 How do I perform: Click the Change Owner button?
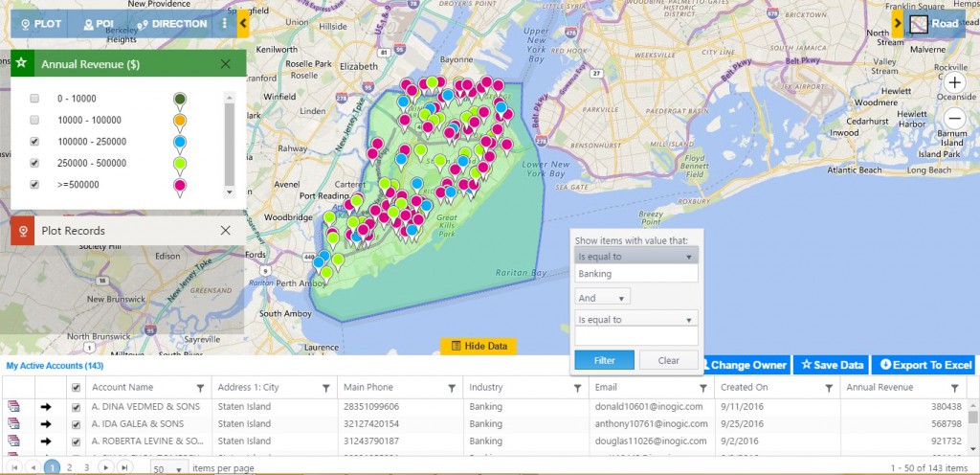tap(745, 365)
